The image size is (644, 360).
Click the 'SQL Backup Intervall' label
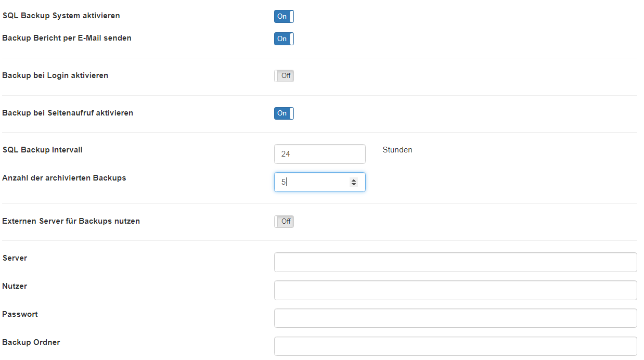(x=42, y=150)
